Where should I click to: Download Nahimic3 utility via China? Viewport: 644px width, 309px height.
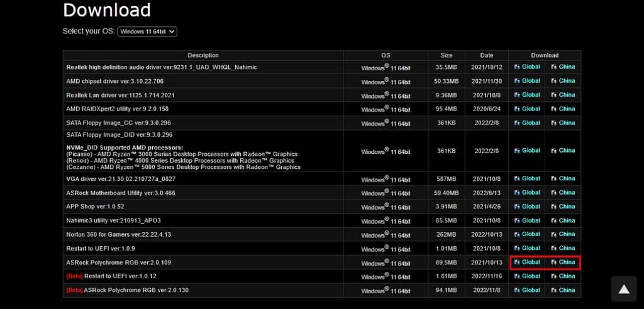tap(563, 220)
